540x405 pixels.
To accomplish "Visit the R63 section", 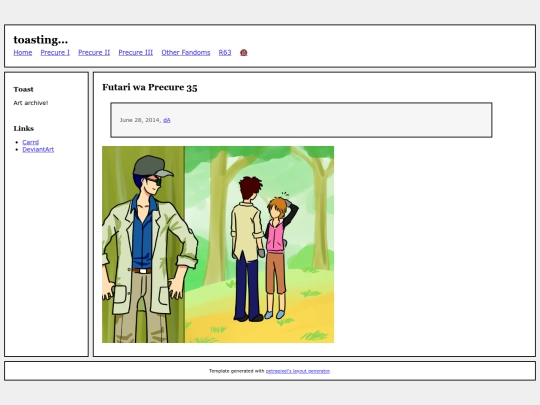I will pos(225,52).
